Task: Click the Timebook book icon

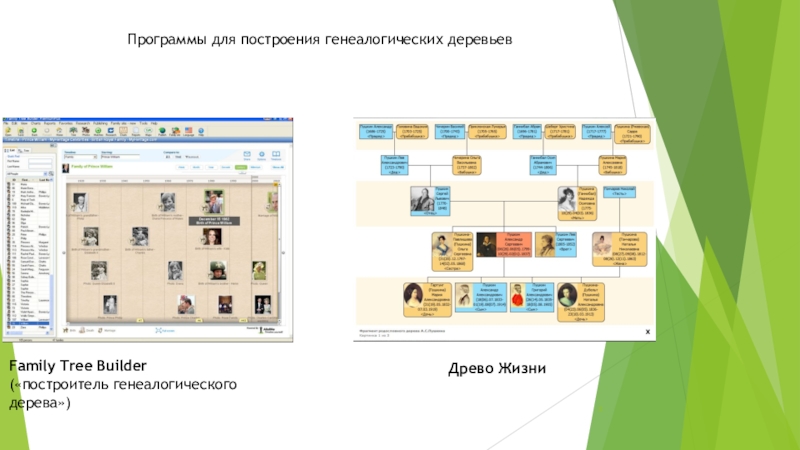Action: (276, 155)
